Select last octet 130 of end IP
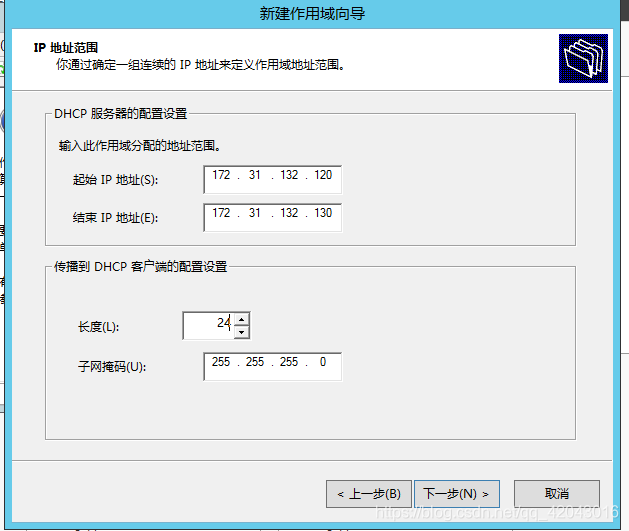This screenshot has width=629, height=531. [323, 213]
